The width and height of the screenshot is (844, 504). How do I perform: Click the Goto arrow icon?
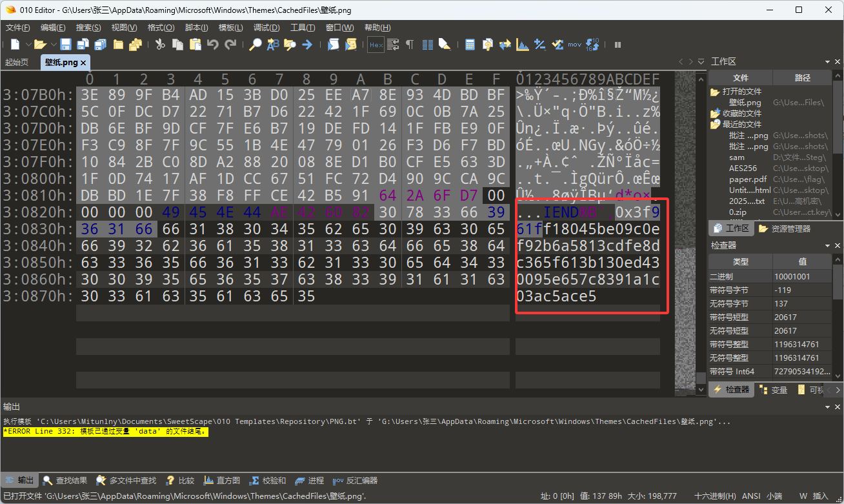click(307, 45)
